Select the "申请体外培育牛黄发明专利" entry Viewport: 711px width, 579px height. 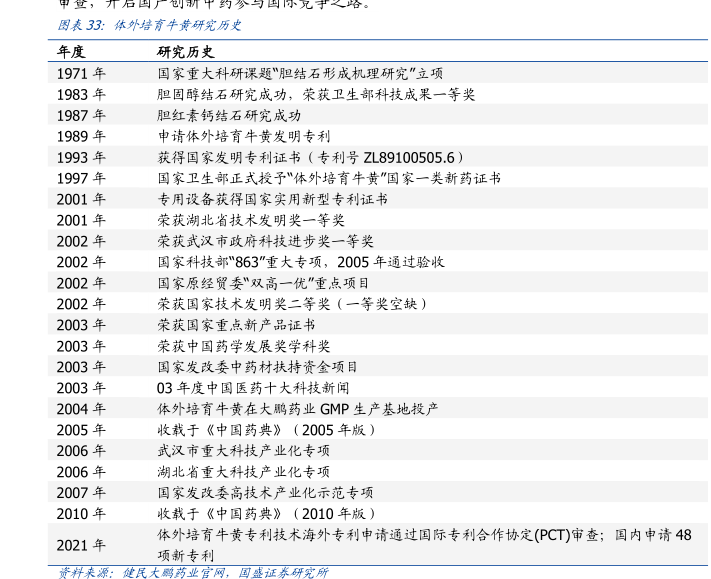(x=244, y=136)
